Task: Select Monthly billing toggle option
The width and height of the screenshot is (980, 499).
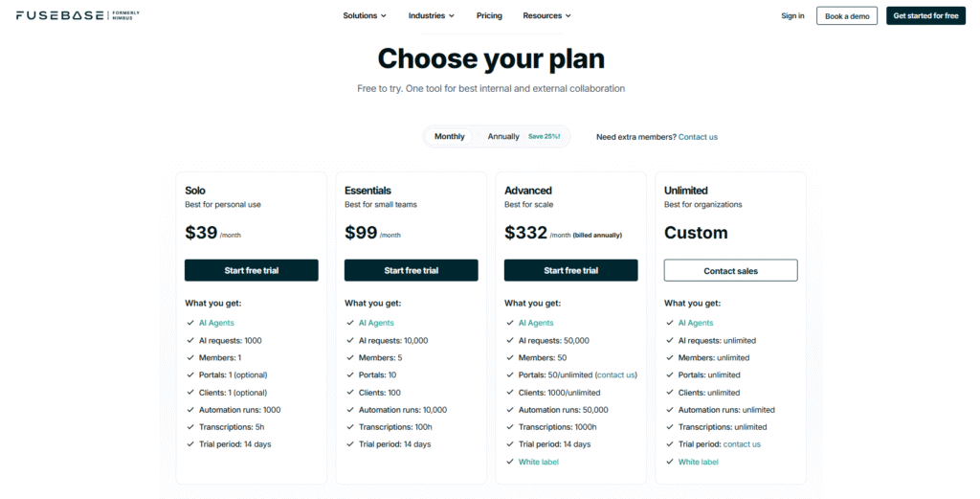Action: pyautogui.click(x=450, y=137)
